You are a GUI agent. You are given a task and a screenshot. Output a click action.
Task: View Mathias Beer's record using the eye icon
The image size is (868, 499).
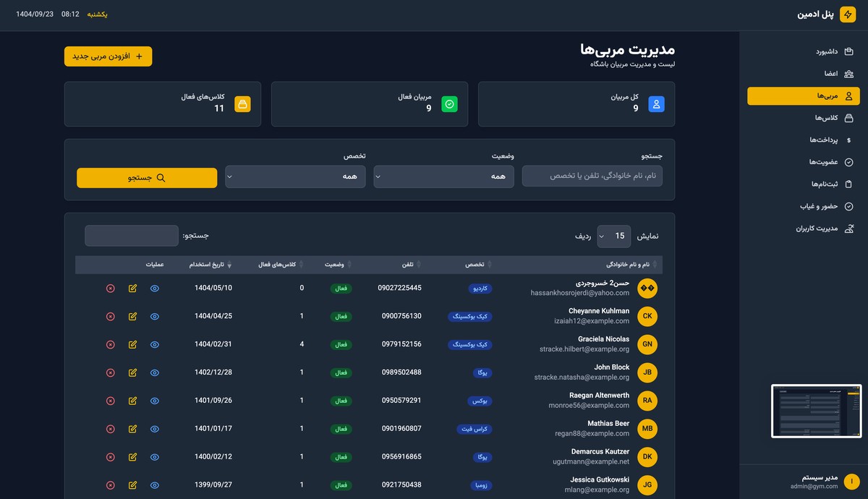(154, 428)
